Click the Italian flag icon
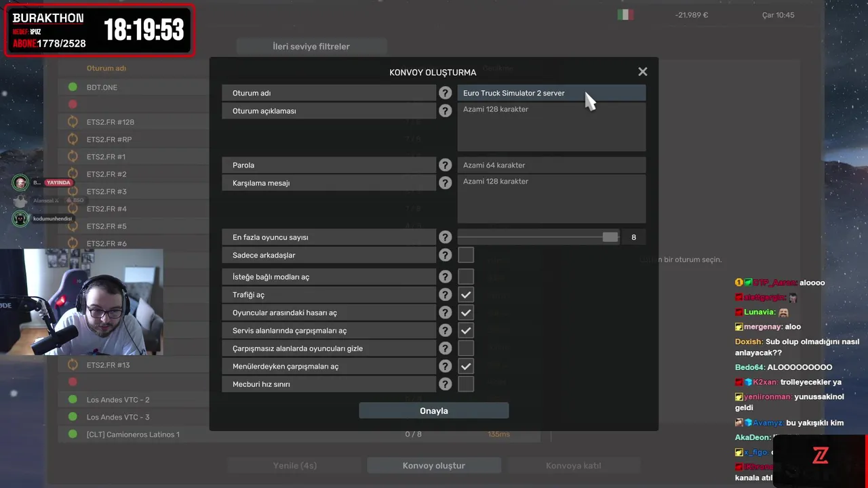 click(x=625, y=15)
